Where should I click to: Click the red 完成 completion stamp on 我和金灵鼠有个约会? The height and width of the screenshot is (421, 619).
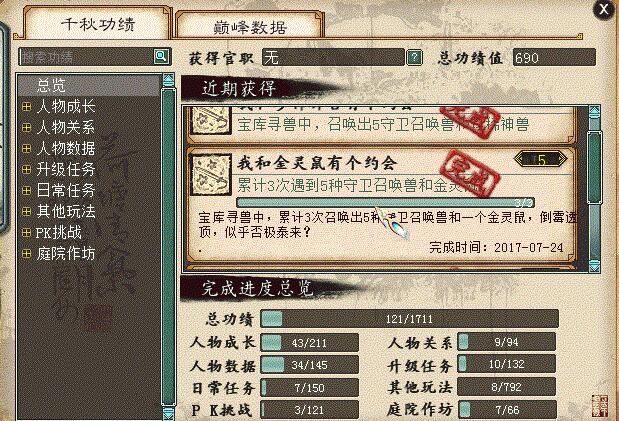click(x=471, y=174)
